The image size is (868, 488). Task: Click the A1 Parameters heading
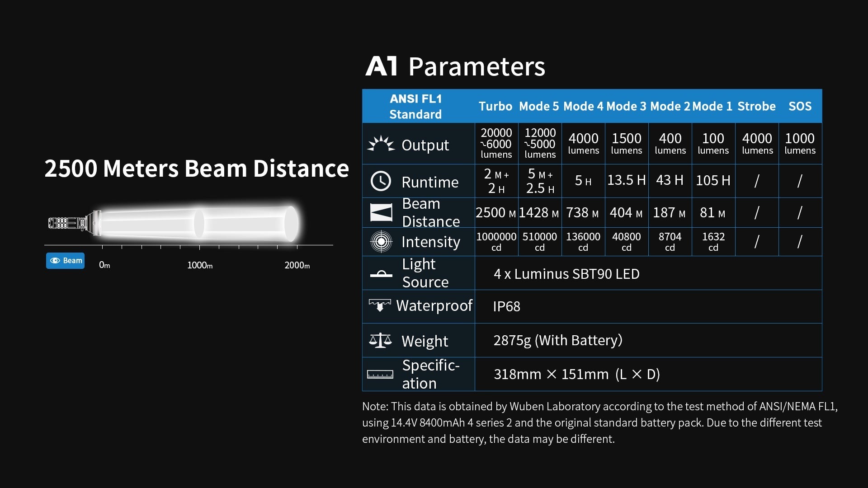(455, 66)
